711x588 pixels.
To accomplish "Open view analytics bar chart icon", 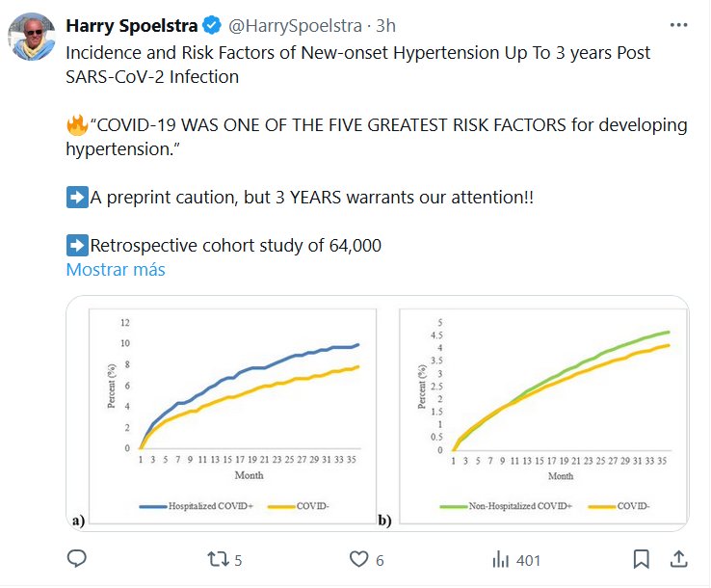I will 501,559.
